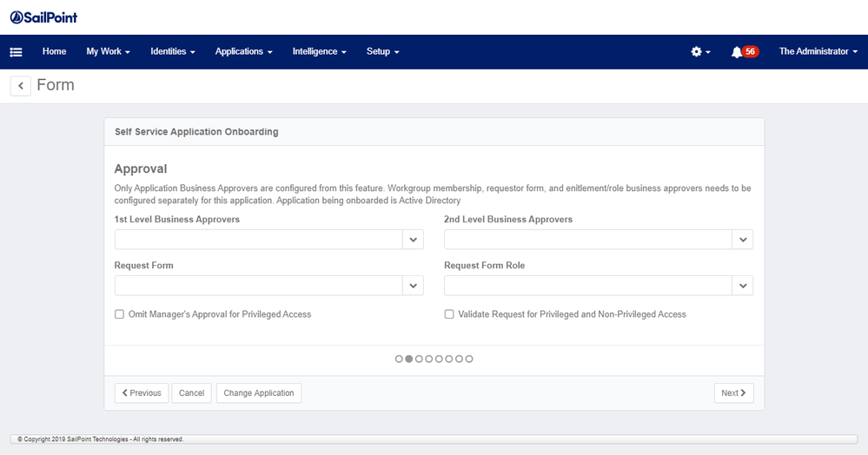Viewport: 868px width, 455px height.
Task: Open the Applications menu
Action: (x=243, y=52)
